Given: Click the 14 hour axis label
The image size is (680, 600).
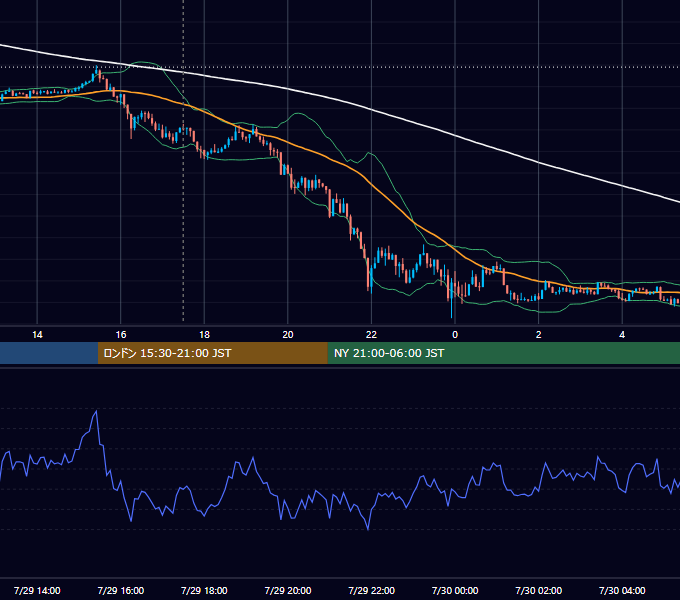Looking at the screenshot, I should coord(37,335).
